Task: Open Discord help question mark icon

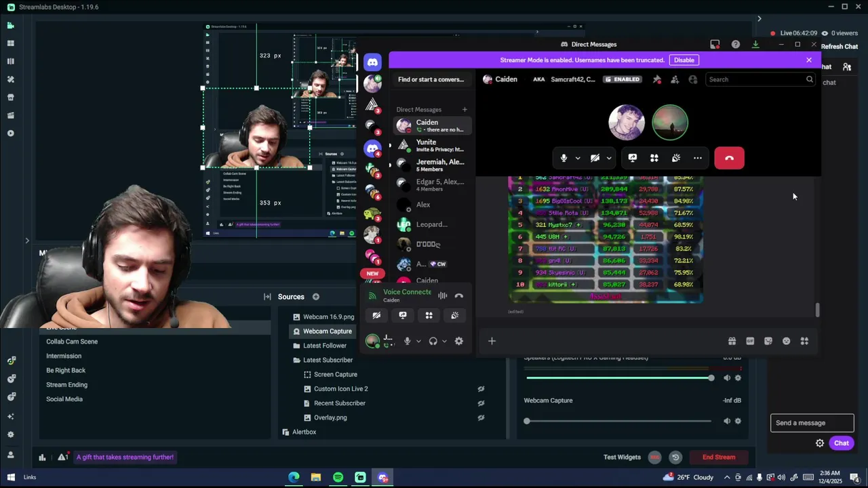Action: pyautogui.click(x=736, y=45)
